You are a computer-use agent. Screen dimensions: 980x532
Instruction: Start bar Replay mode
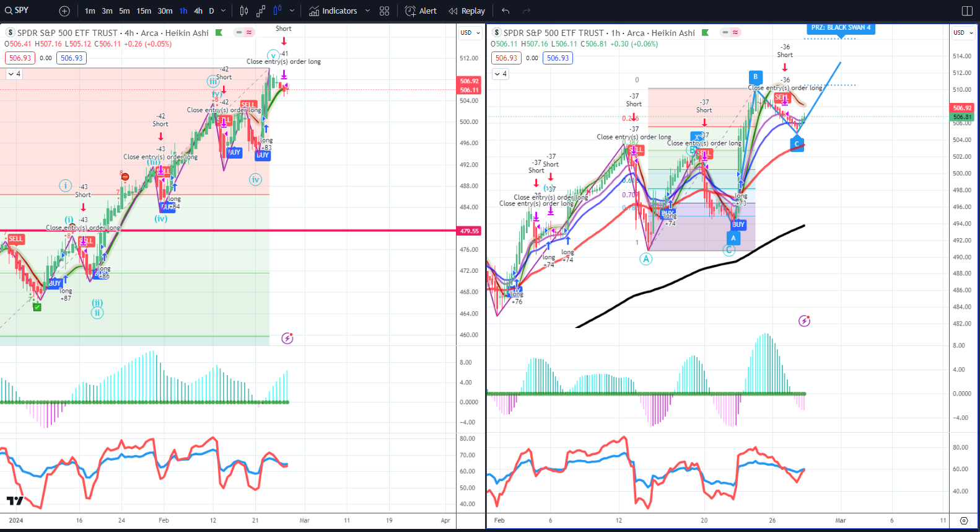point(467,11)
